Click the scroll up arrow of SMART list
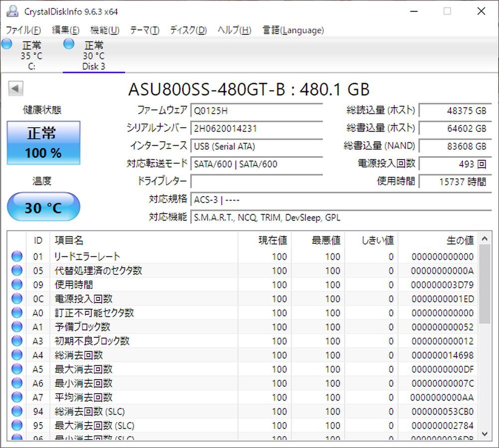The height and width of the screenshot is (448, 499). [485, 239]
